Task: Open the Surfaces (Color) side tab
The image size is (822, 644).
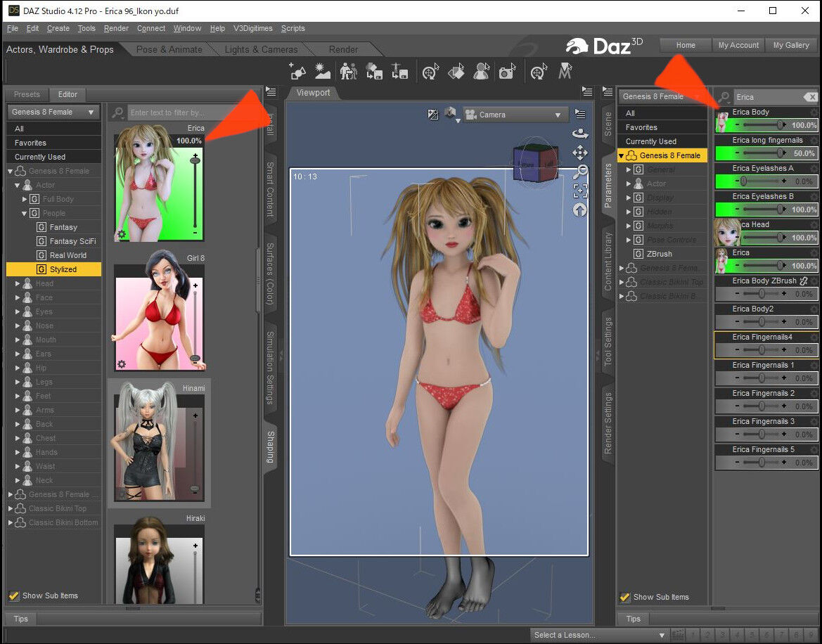Action: (x=270, y=273)
